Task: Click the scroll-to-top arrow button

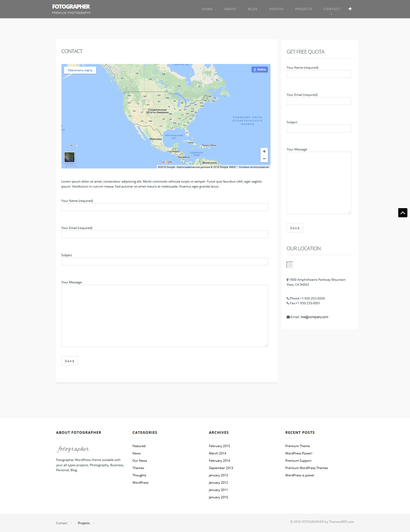Action: (403, 213)
